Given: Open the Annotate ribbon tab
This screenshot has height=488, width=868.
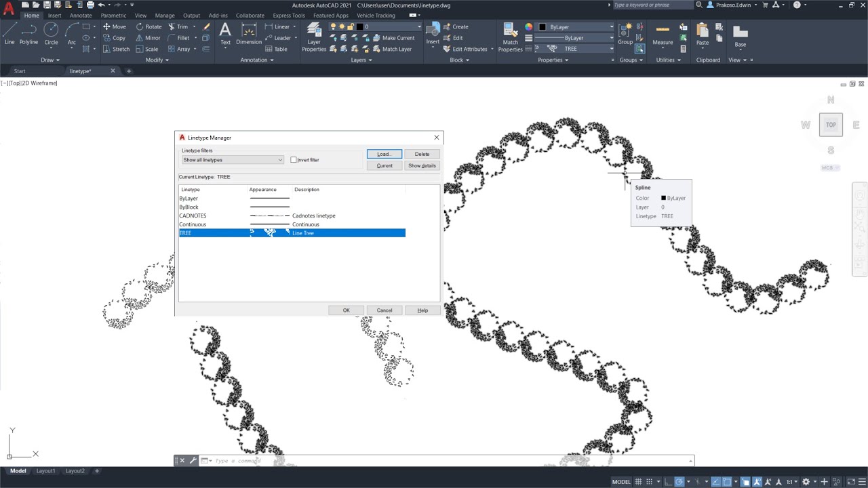Looking at the screenshot, I should tap(81, 16).
